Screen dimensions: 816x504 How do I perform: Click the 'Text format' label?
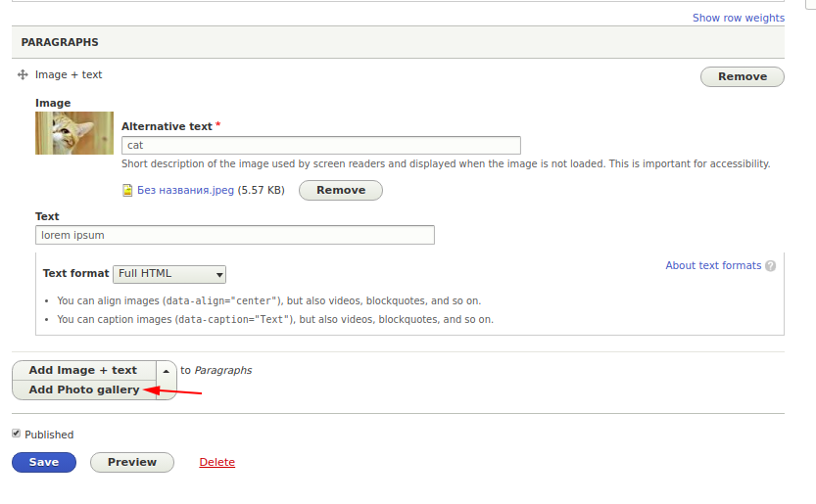(76, 273)
